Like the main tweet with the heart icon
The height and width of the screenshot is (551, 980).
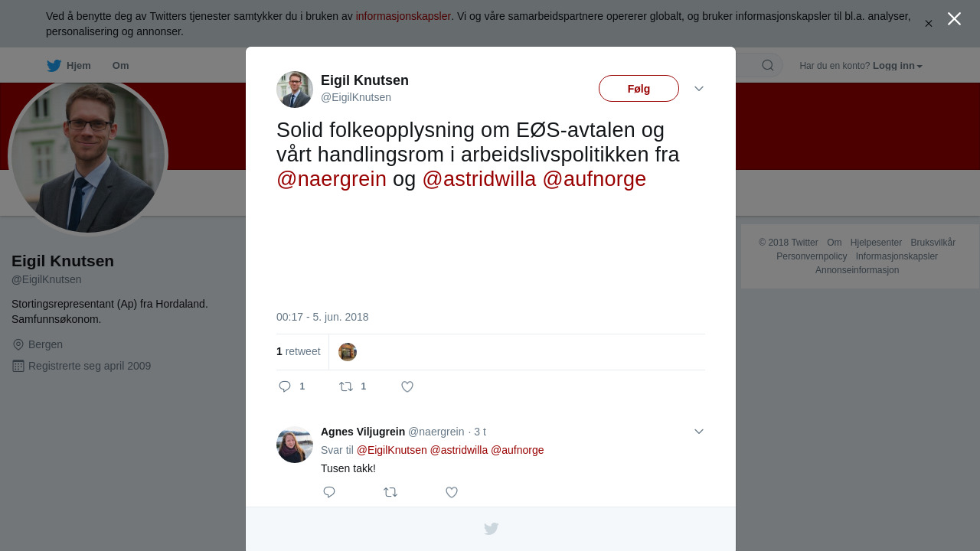pyautogui.click(x=407, y=386)
